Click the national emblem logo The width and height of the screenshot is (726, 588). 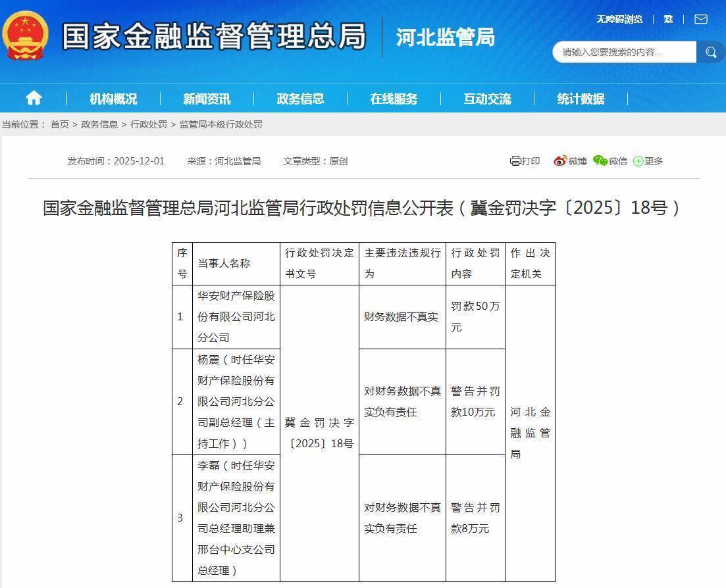pos(25,36)
